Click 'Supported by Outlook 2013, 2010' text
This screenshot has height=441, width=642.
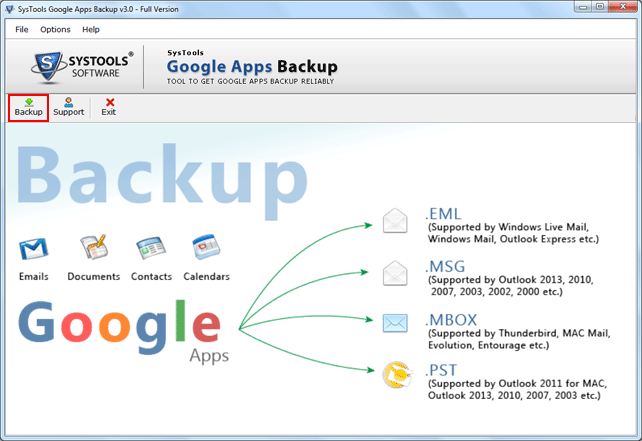(x=511, y=280)
